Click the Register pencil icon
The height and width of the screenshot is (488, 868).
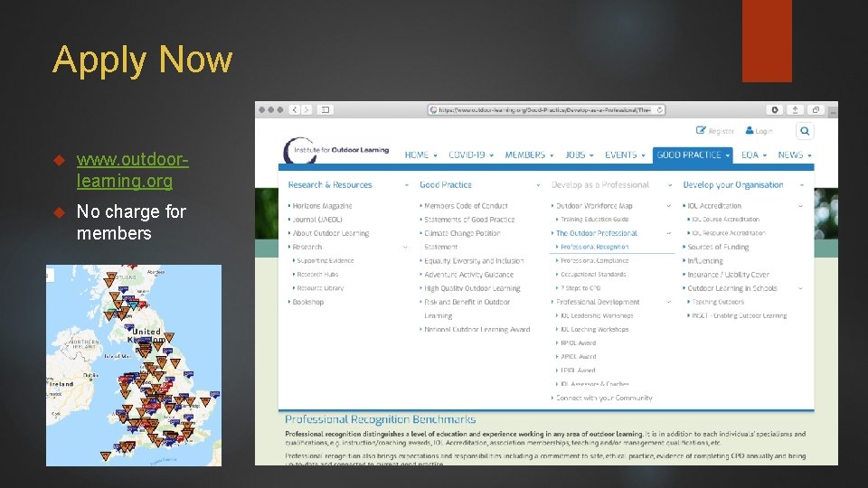tap(701, 130)
